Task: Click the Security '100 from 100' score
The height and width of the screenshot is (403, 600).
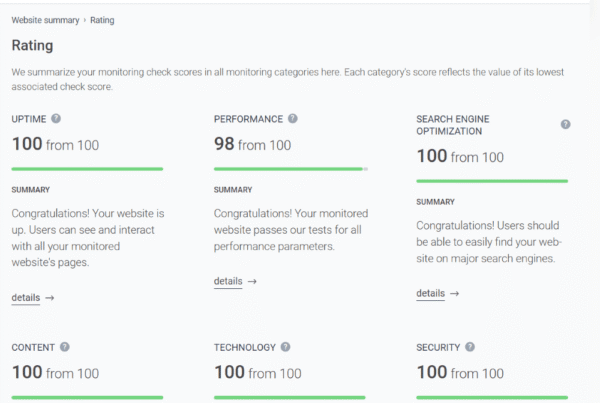Action: [460, 372]
